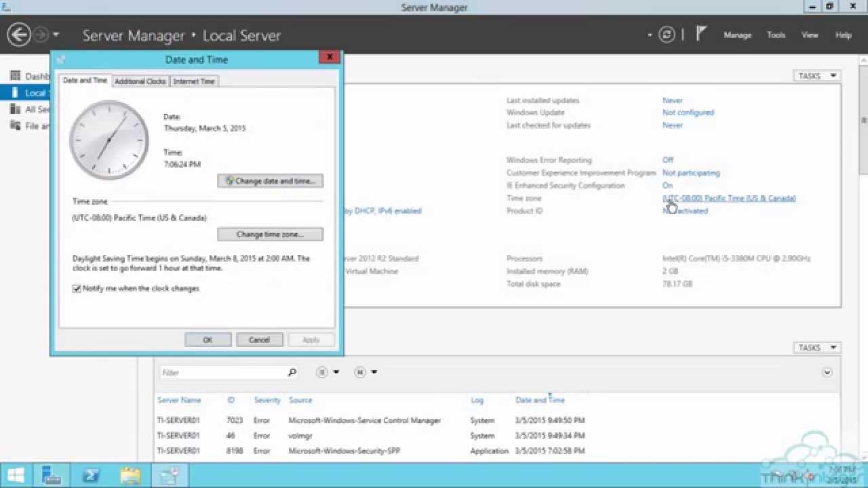The image size is (868, 488).
Task: Click the Date and Time taskbar icon
Action: coord(168,476)
